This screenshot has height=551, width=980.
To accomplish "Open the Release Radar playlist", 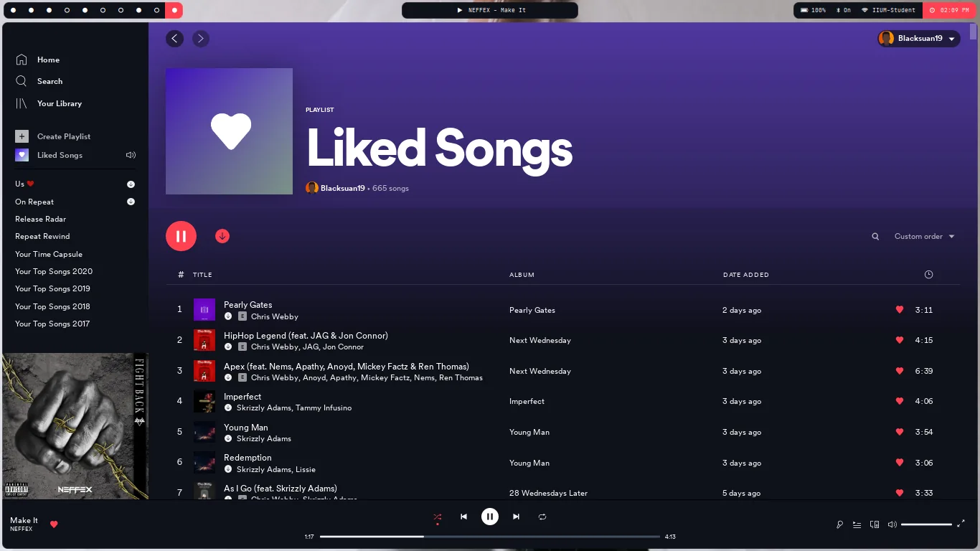I will pyautogui.click(x=40, y=219).
